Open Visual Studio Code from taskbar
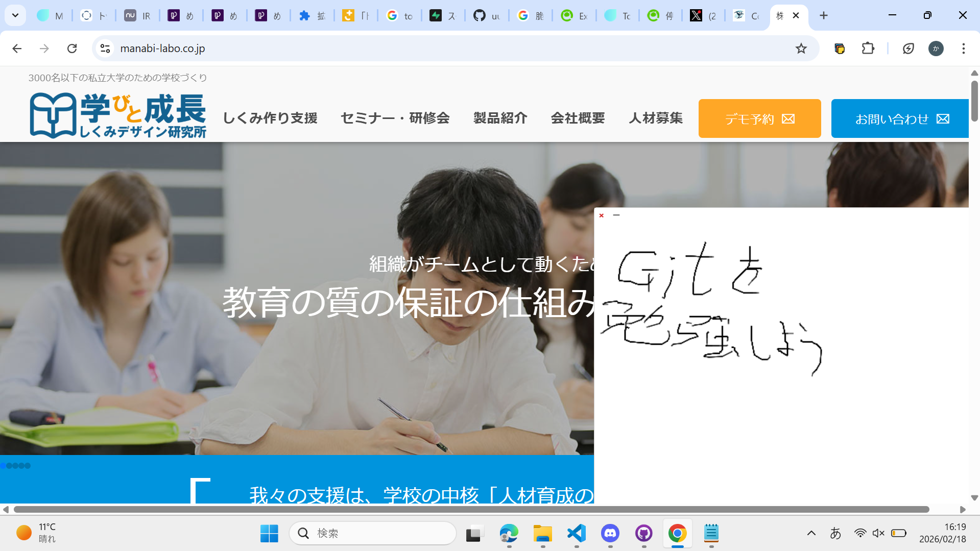The height and width of the screenshot is (551, 980). point(576,534)
